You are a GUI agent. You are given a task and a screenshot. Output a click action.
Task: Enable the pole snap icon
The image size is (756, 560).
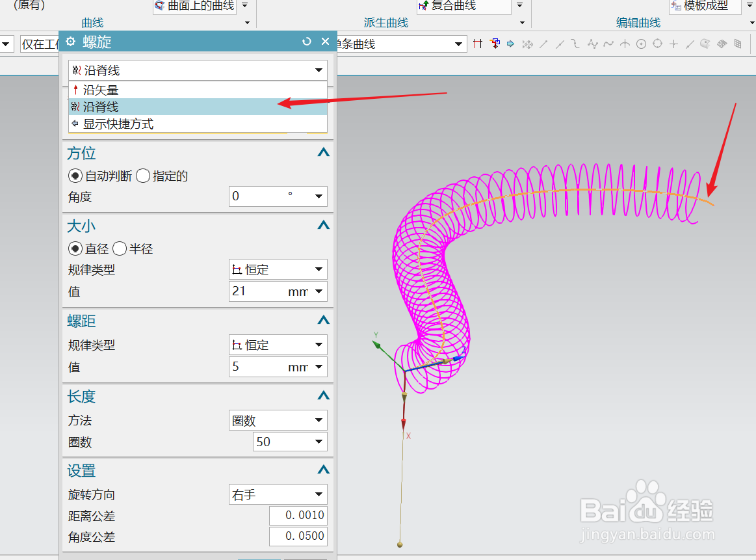click(593, 44)
